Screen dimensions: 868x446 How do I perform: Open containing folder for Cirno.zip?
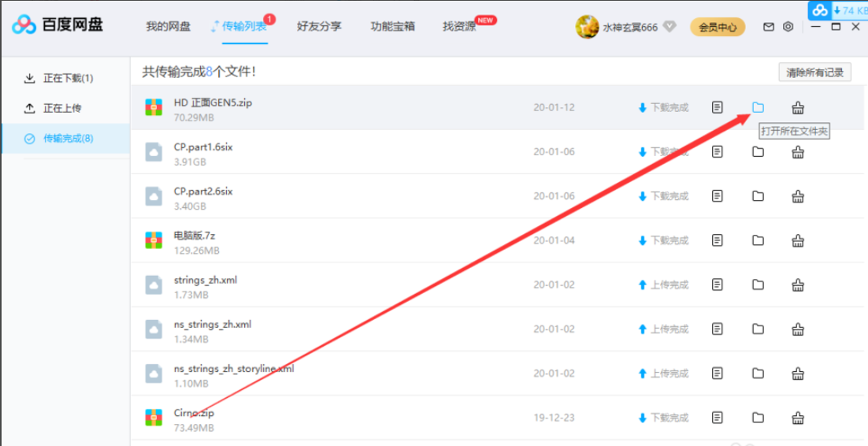758,418
